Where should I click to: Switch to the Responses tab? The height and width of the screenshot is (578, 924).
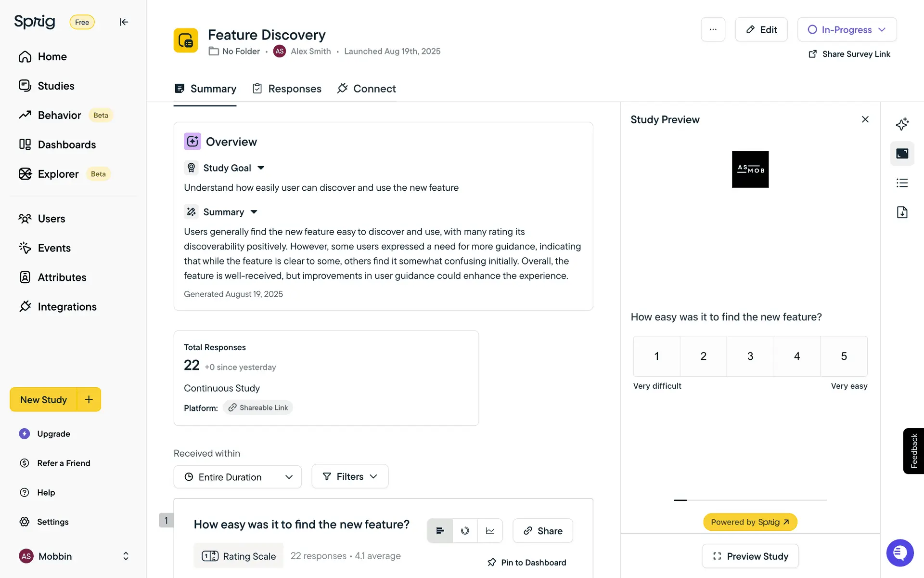point(287,89)
